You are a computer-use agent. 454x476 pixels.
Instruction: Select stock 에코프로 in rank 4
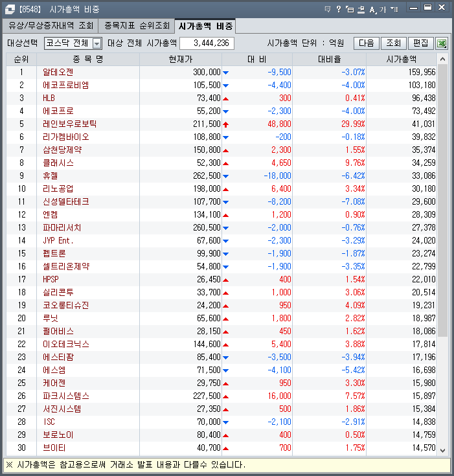pyautogui.click(x=58, y=111)
